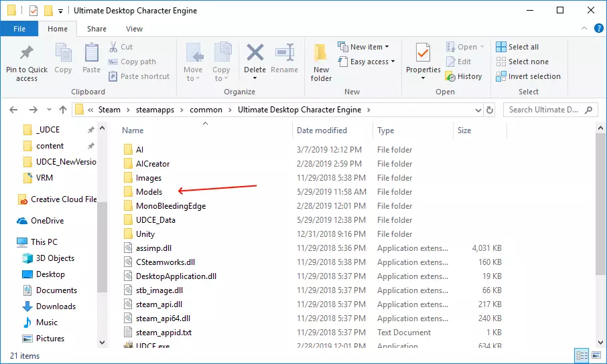This screenshot has height=364, width=607.
Task: Click the Copy icon in Clipboard group
Action: (63, 53)
